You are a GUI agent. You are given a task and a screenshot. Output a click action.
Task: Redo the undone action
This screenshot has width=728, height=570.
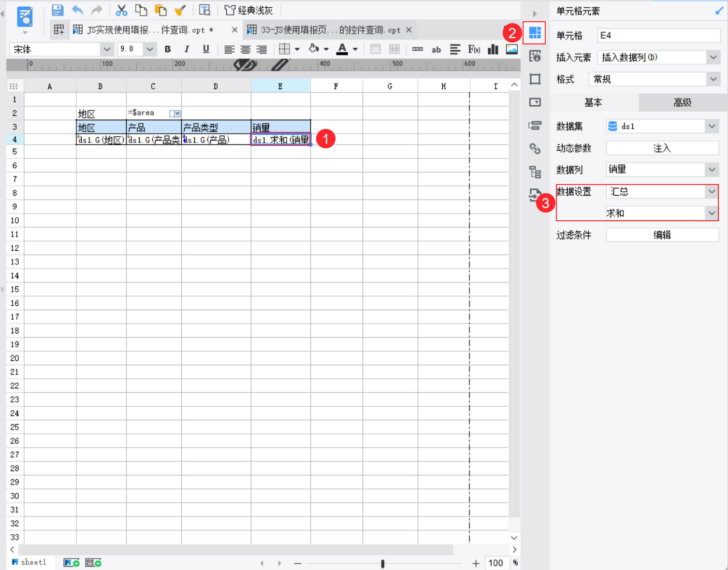(x=97, y=10)
